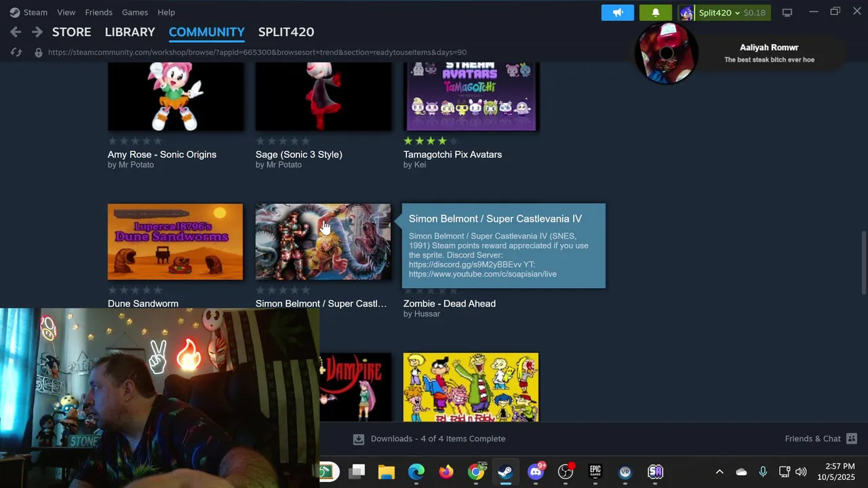The width and height of the screenshot is (868, 488).
Task: Click the padlock icon beside the URL
Action: coord(39,52)
